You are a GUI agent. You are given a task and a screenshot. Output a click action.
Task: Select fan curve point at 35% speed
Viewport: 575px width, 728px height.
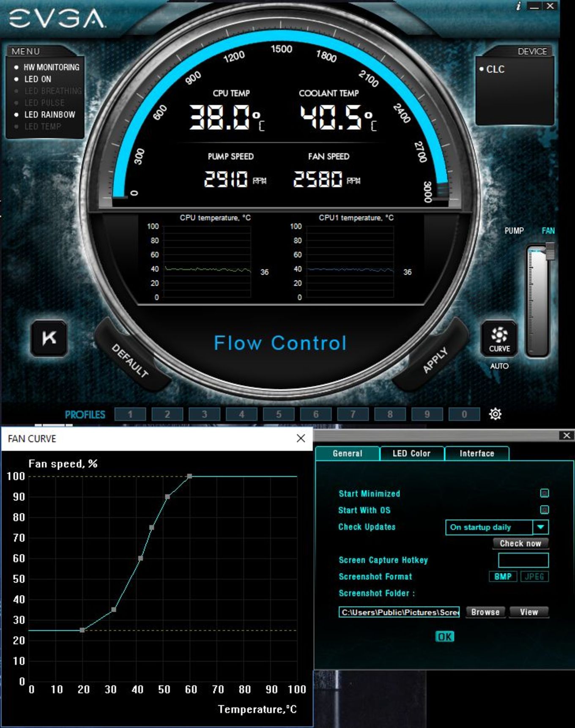coord(114,610)
